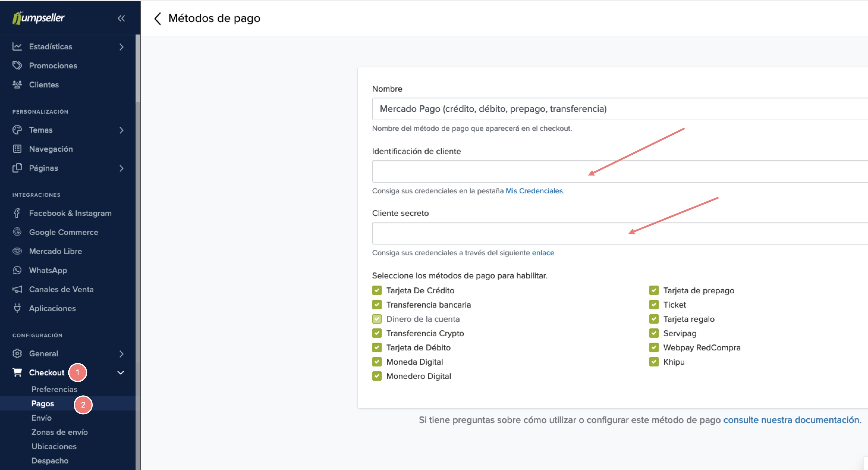Open the Mis Credenciales link
This screenshot has width=868, height=470.
coord(534,191)
